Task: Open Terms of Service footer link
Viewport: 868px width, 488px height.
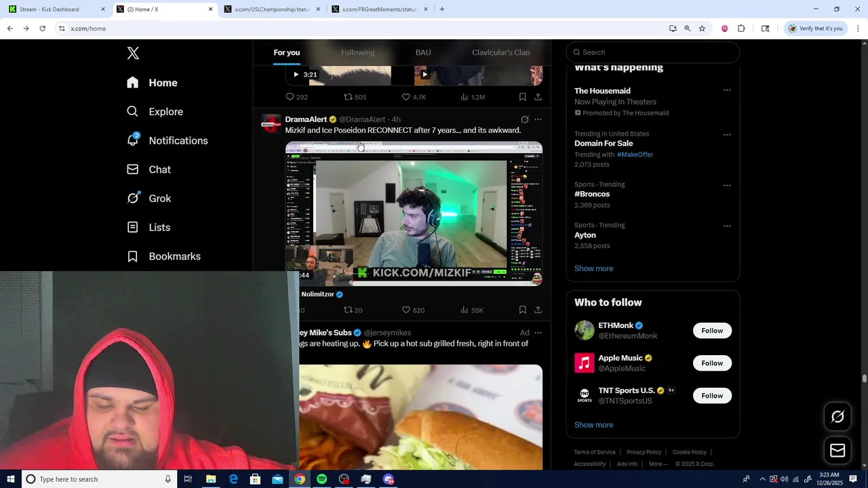Action: point(595,452)
